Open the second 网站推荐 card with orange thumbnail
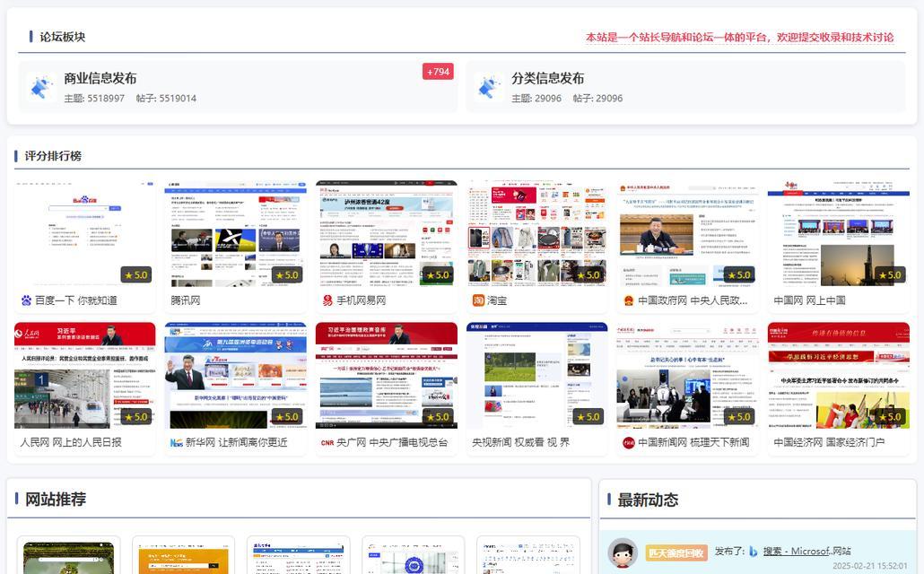This screenshot has width=924, height=574. [x=183, y=555]
